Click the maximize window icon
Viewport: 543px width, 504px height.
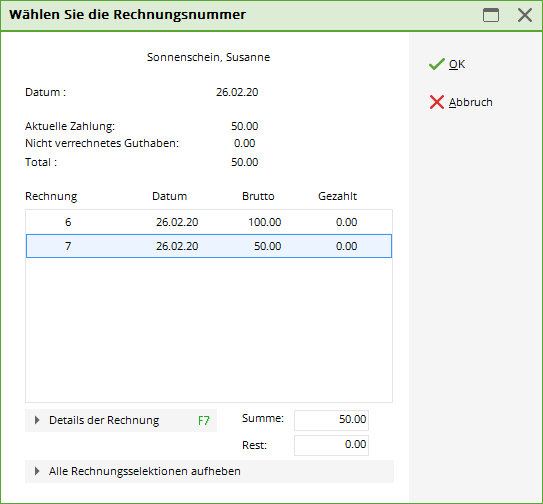coord(491,15)
